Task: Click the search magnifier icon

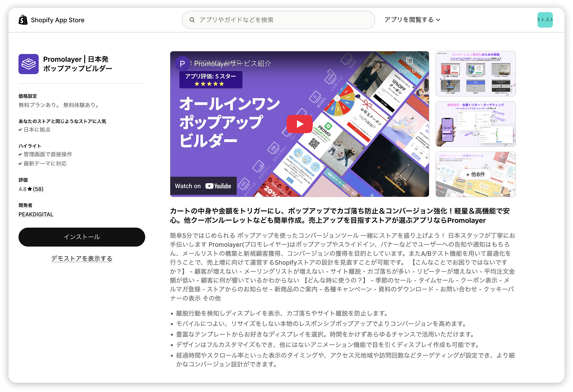Action: pos(192,20)
